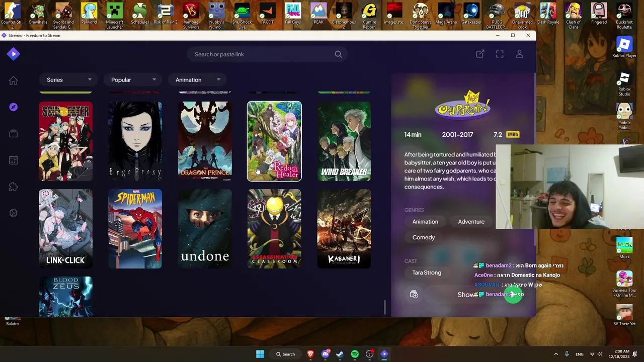
Task: Click the Fairly OddParents logo
Action: point(463,105)
